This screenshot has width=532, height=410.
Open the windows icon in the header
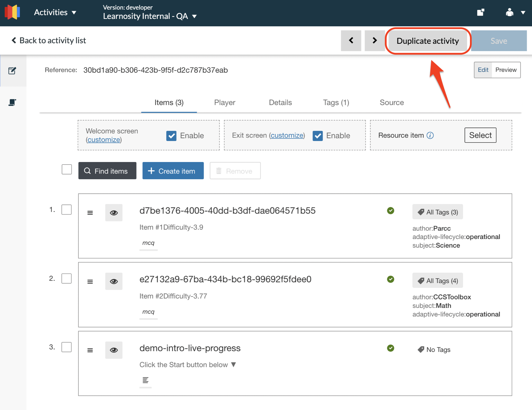tap(481, 12)
